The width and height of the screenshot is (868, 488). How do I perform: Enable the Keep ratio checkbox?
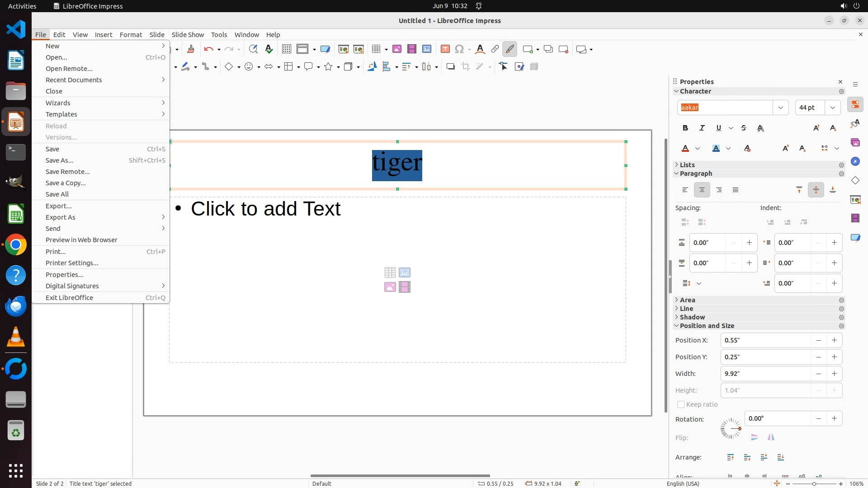tap(681, 404)
